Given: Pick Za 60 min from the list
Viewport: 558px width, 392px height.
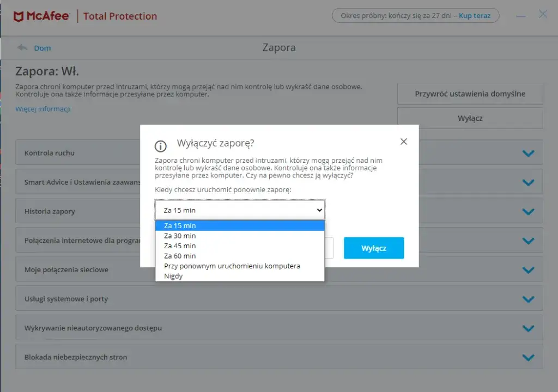Looking at the screenshot, I should pyautogui.click(x=180, y=256).
